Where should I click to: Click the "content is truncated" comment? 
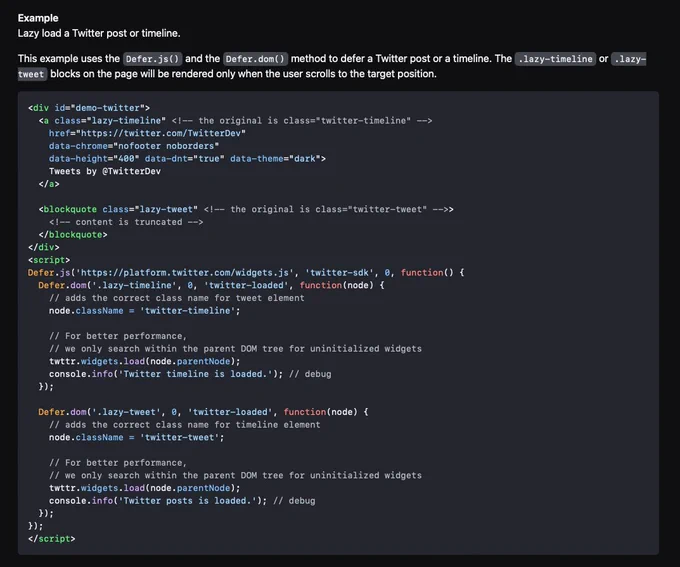[126, 222]
